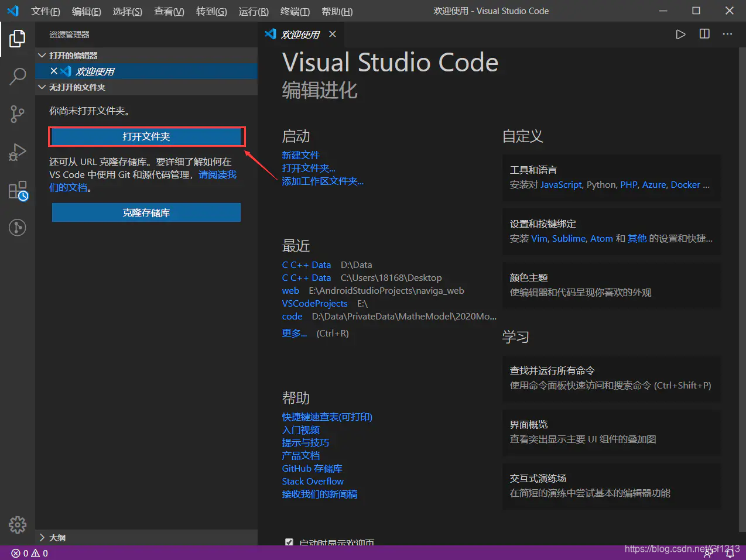The height and width of the screenshot is (560, 746).
Task: Open the 交互式演练场 card
Action: pos(611,486)
